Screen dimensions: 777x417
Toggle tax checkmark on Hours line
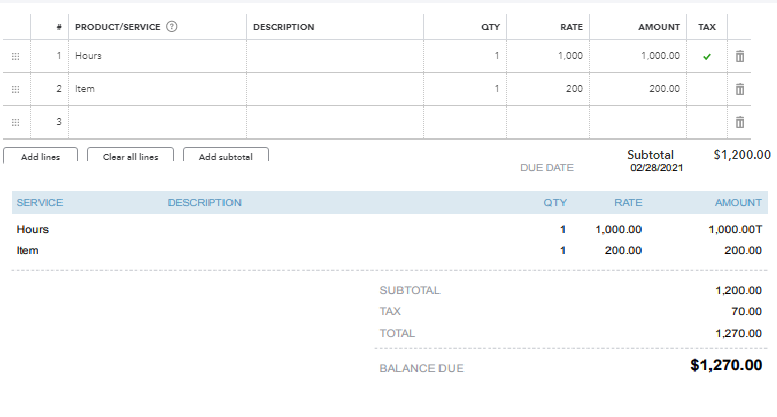click(x=707, y=56)
